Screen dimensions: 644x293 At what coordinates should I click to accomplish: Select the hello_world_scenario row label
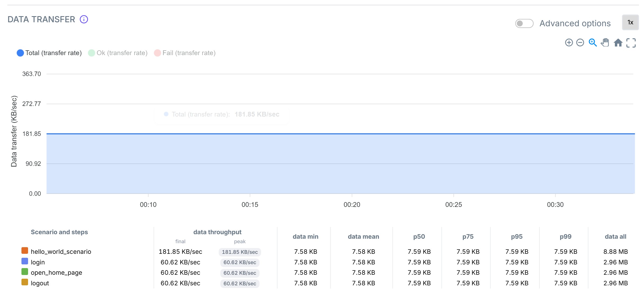coord(61,252)
